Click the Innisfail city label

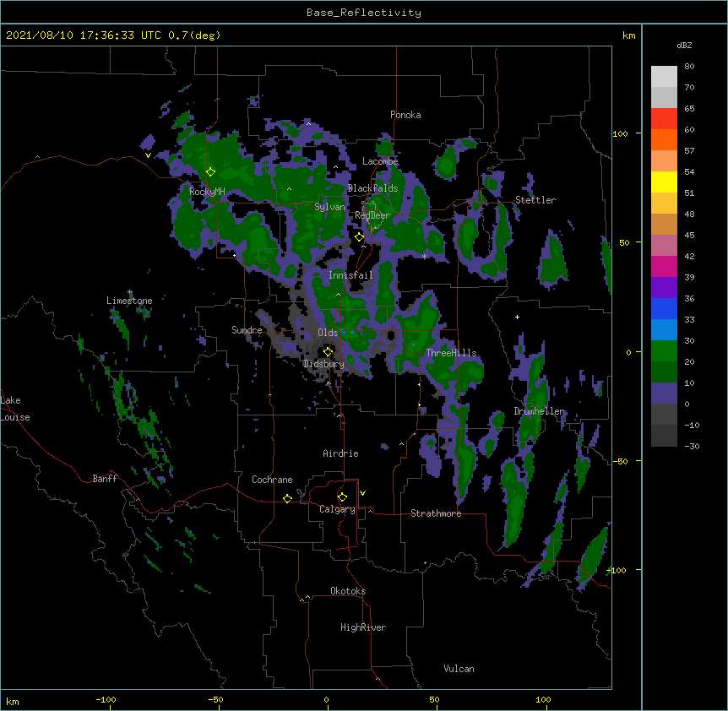350,275
